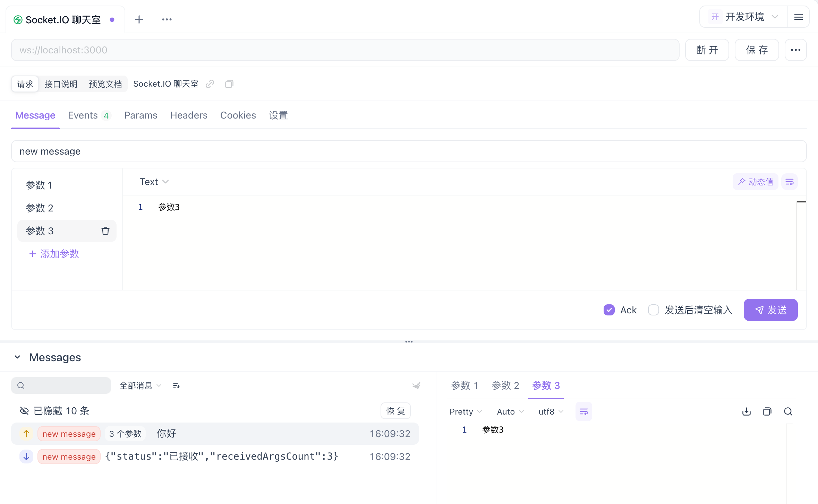
Task: Switch to the Headers tab
Action: click(x=189, y=115)
